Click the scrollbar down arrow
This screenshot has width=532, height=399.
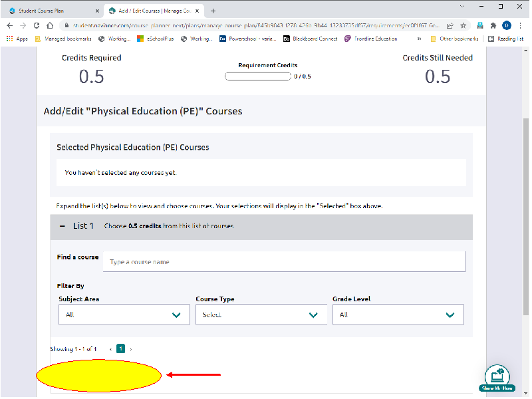click(526, 394)
